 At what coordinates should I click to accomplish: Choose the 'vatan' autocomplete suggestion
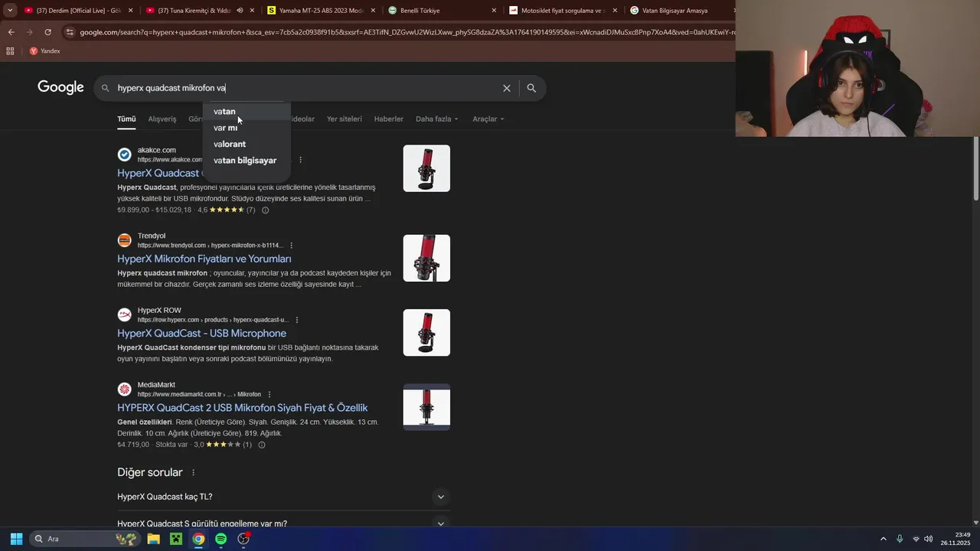pyautogui.click(x=247, y=112)
